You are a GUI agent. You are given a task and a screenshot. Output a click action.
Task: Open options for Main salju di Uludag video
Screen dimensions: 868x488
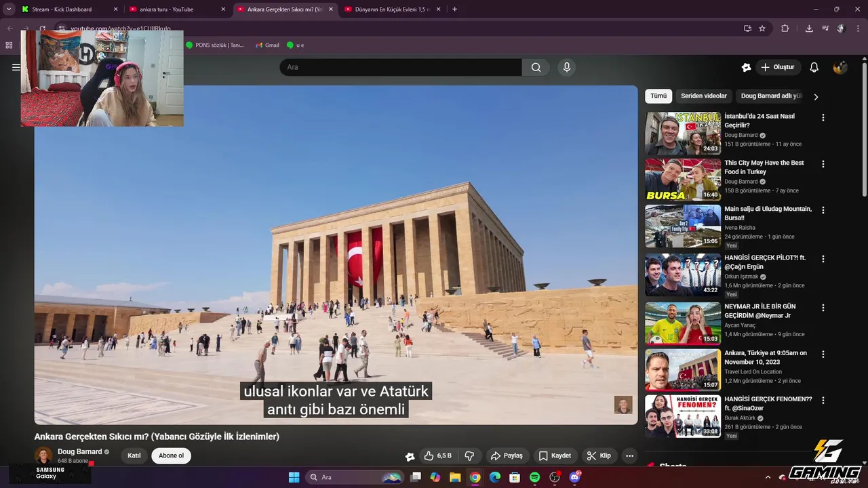pyautogui.click(x=823, y=210)
